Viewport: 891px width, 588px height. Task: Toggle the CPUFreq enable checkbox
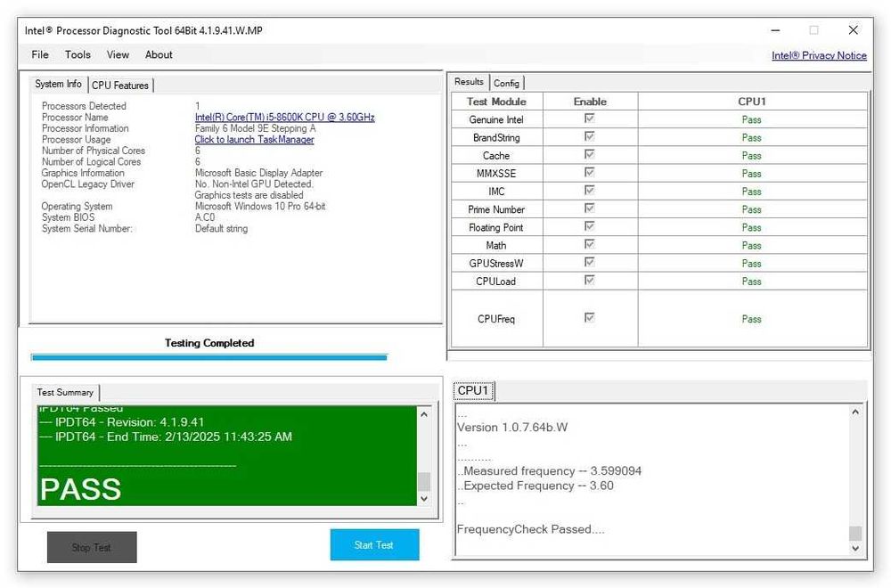pyautogui.click(x=589, y=317)
